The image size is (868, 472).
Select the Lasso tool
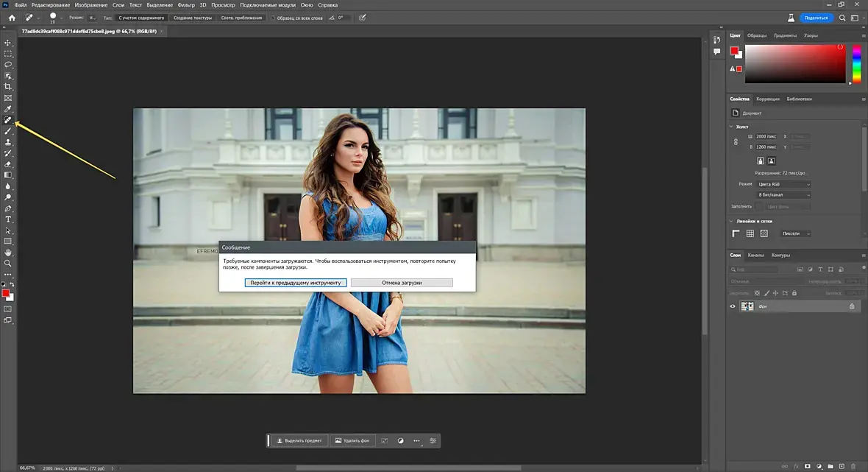[x=8, y=65]
